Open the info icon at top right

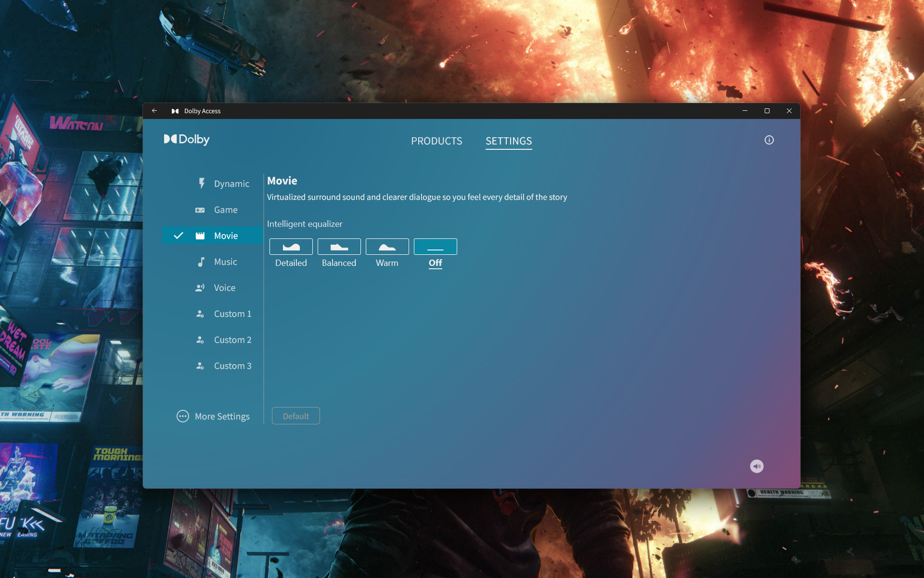click(x=769, y=140)
